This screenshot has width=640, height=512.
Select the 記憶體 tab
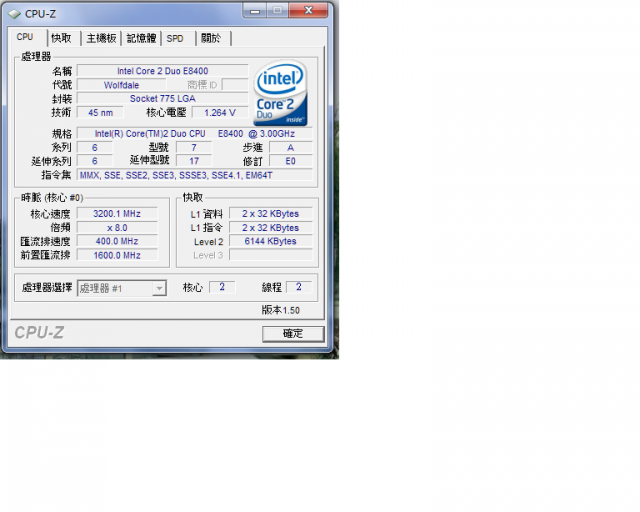pyautogui.click(x=141, y=38)
